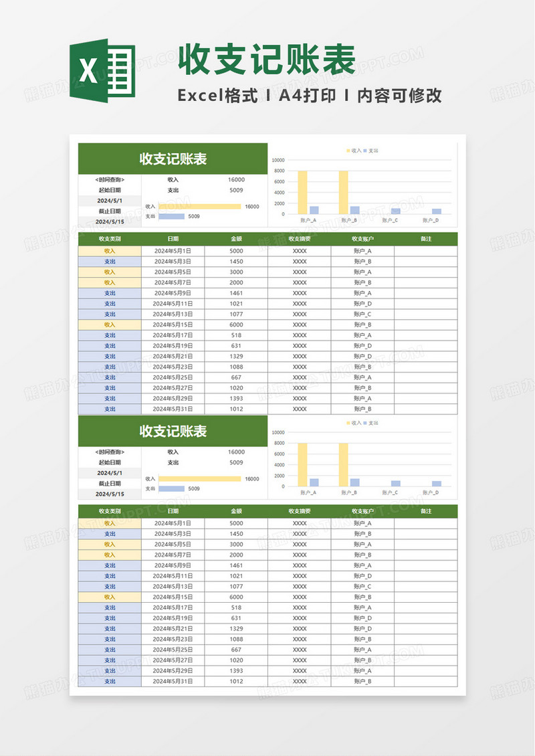Select the large 收支记账表 page heading
The height and width of the screenshot is (756, 535).
pos(267,60)
